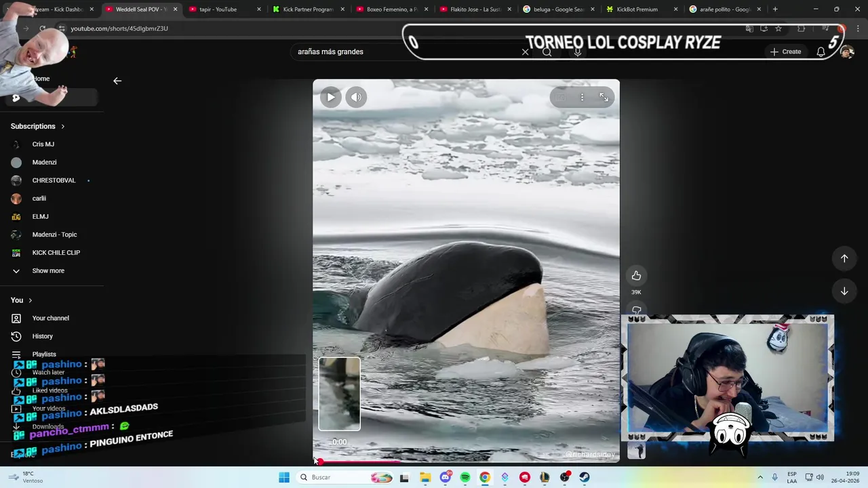Focus the YouTube search box

pos(407,52)
